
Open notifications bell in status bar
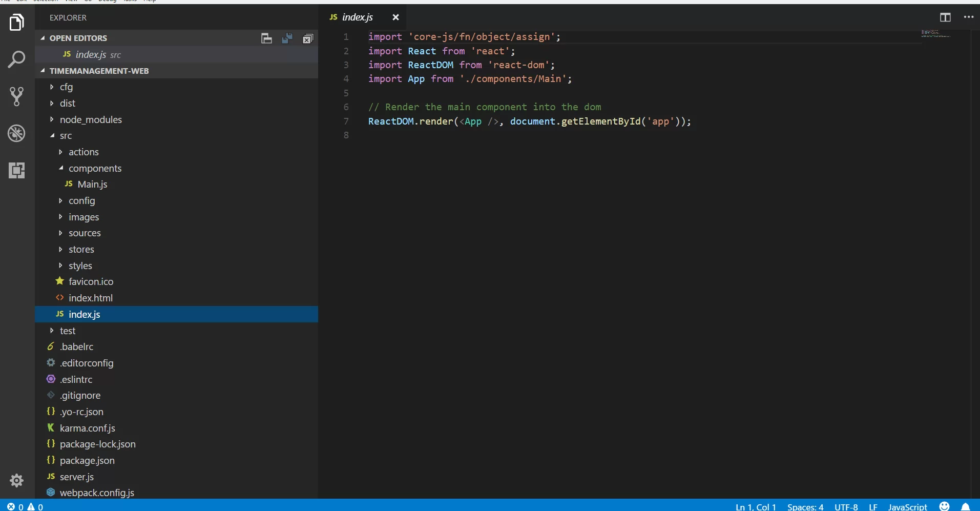(x=966, y=506)
